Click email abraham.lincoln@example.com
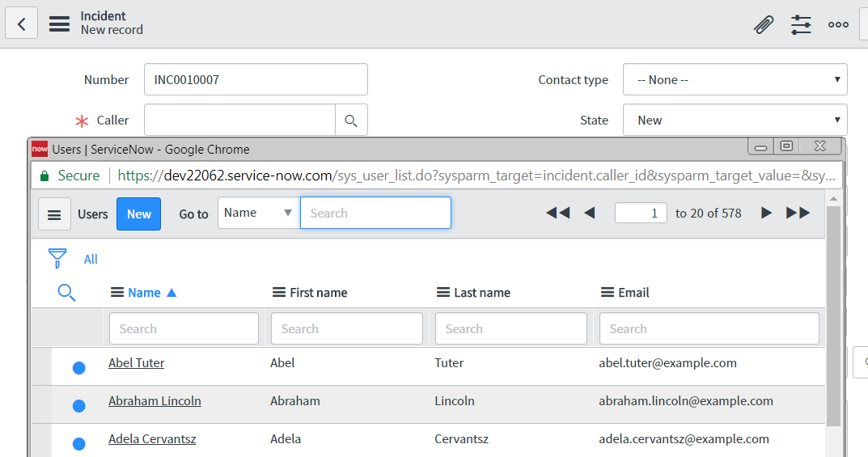Viewport: 868px width, 457px height. click(x=686, y=401)
